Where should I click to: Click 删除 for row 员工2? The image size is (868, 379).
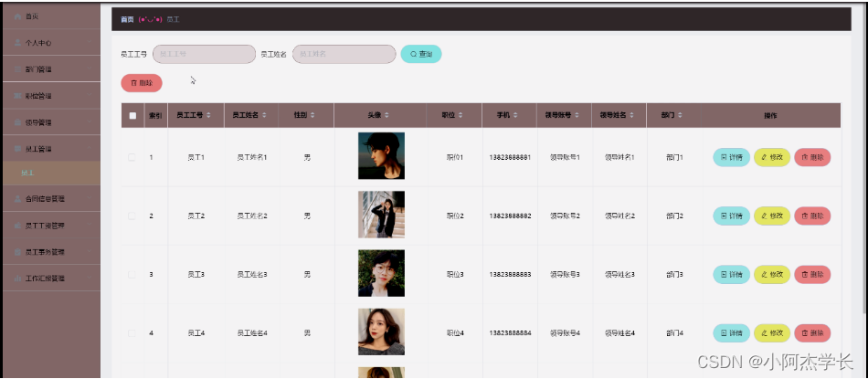coord(812,216)
